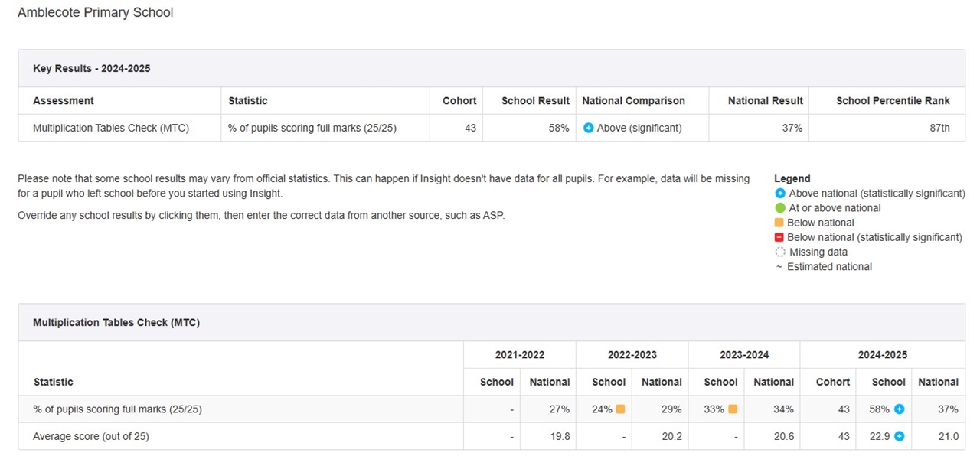
Task: Click the red 'Below national' significant legend icon
Action: coord(780,237)
